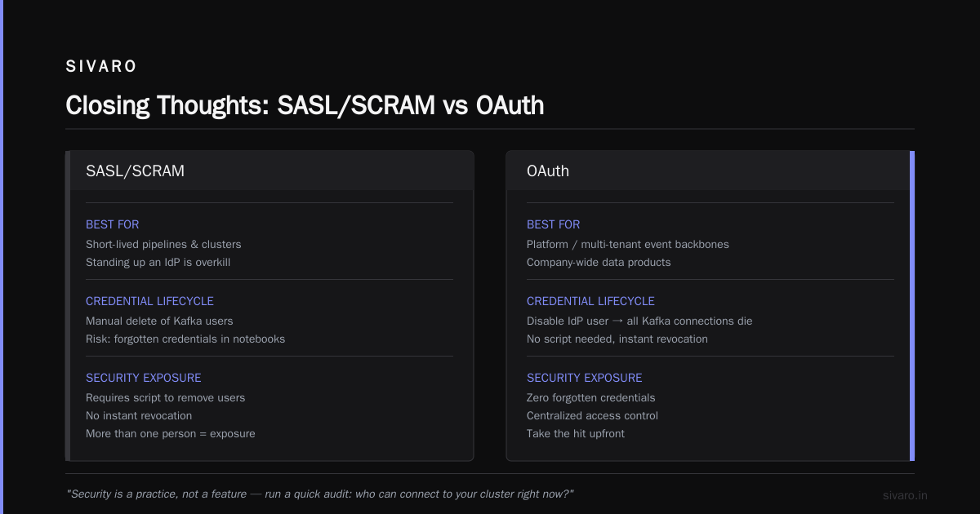Click CREDENTIAL LIFECYCLE heading under OAuth
Screen dimensions: 980x514
(x=590, y=301)
